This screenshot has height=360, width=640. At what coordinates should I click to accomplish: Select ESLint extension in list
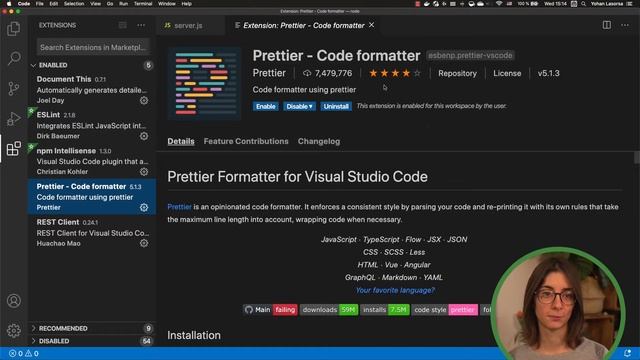click(92, 125)
